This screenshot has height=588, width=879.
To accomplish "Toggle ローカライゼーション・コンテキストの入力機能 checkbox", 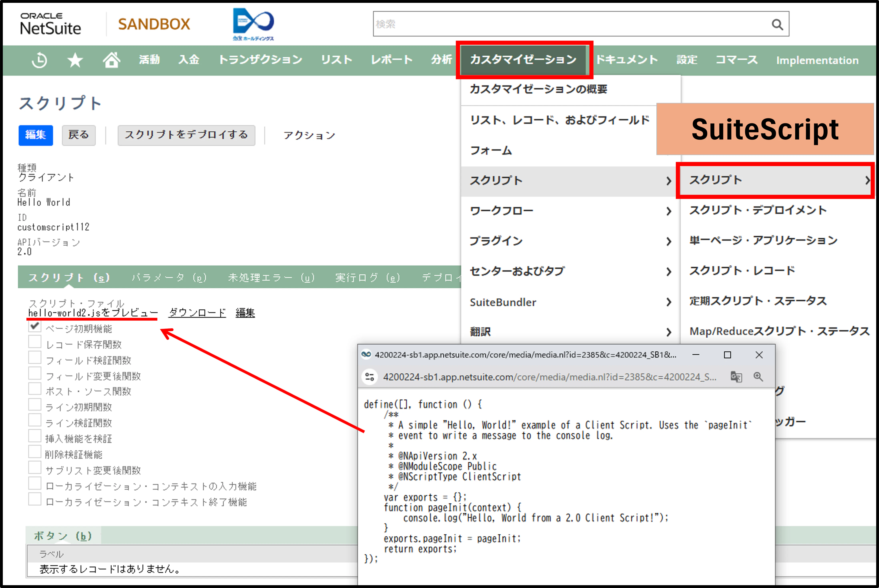I will tap(35, 483).
